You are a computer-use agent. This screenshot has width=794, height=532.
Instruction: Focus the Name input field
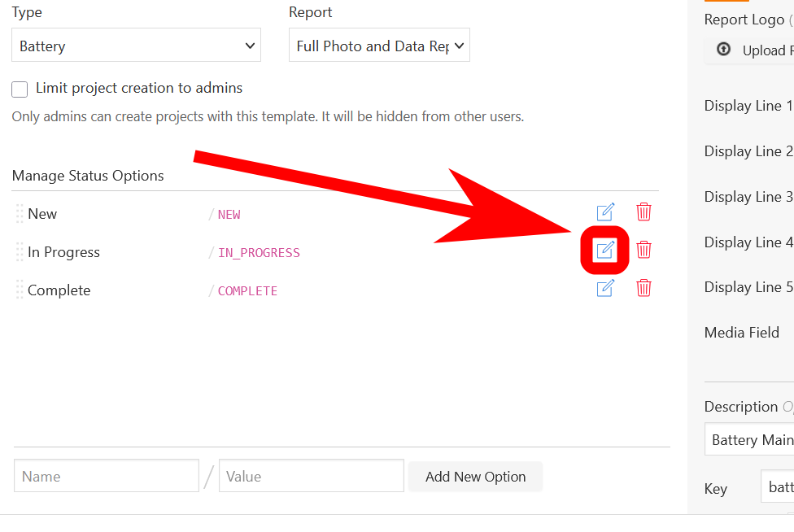coord(107,476)
